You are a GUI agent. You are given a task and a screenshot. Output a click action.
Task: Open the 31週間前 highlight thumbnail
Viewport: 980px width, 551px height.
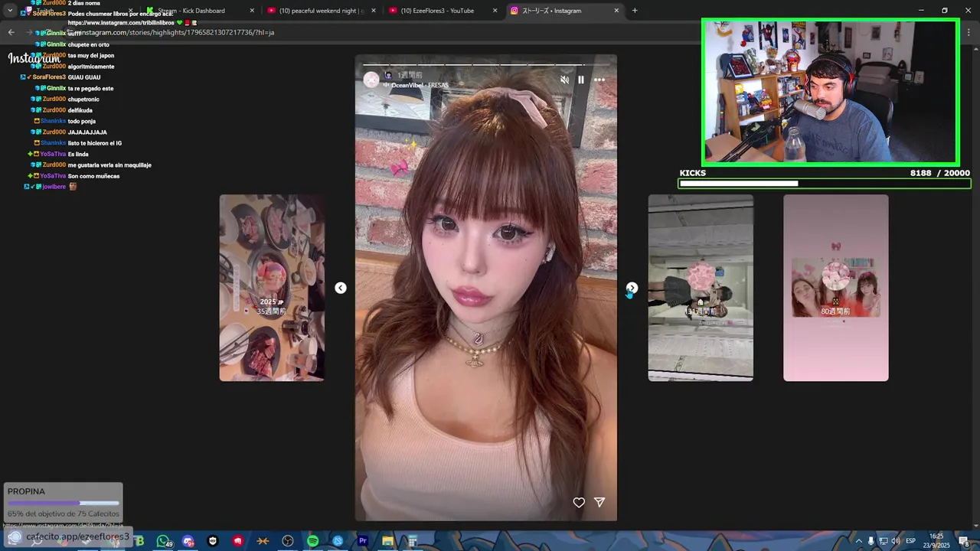(701, 288)
